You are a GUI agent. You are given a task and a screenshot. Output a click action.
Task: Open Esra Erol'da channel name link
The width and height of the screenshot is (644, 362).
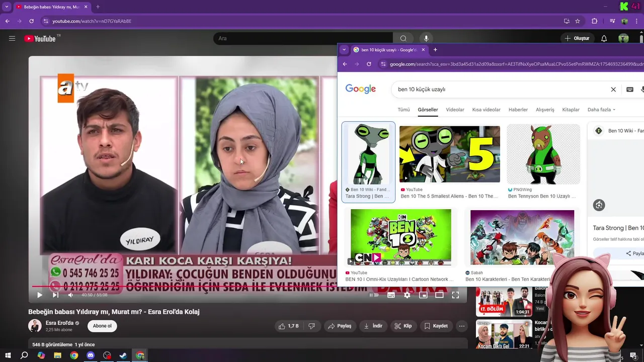click(59, 323)
